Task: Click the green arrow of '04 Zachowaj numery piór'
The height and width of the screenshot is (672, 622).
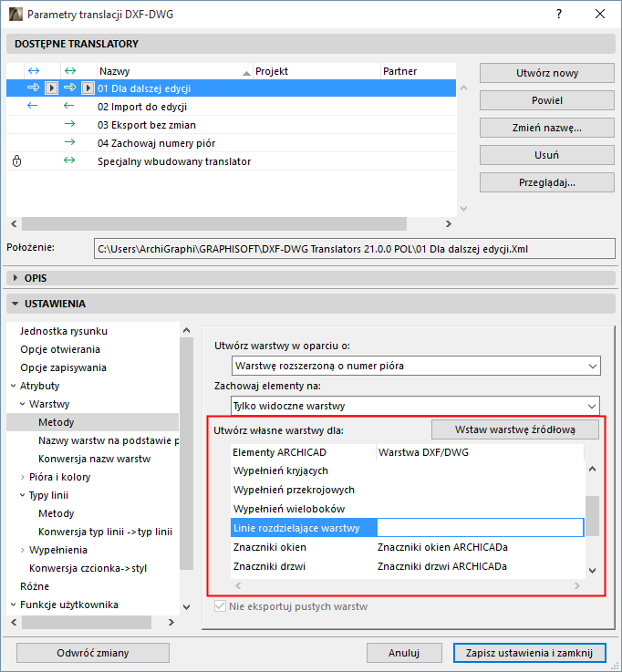Action: (70, 142)
